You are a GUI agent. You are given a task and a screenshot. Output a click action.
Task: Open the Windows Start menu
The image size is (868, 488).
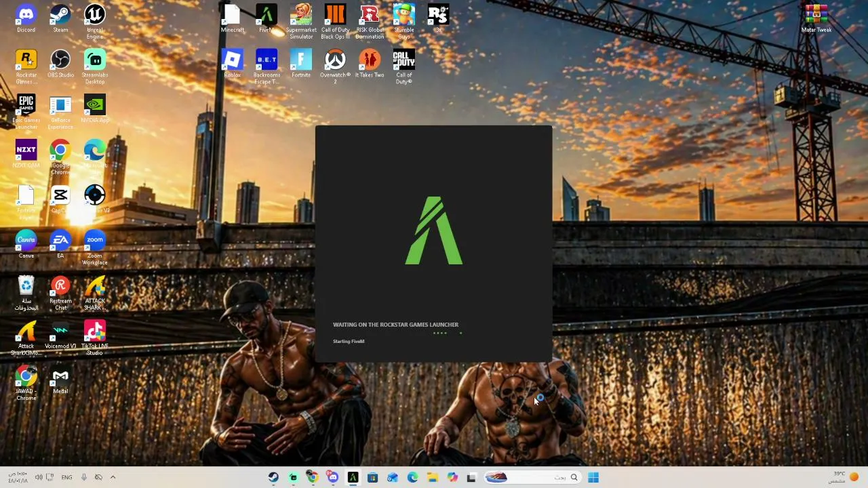point(593,477)
